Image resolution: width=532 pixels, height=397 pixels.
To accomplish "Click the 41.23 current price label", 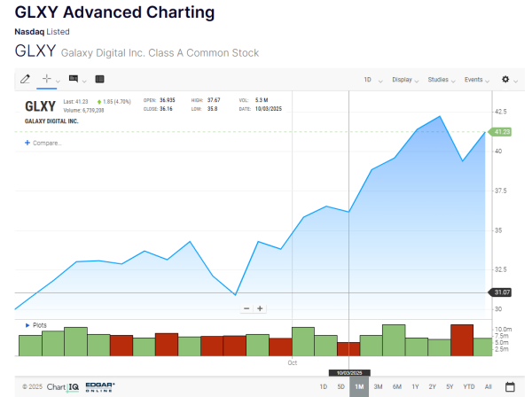I will 502,132.
